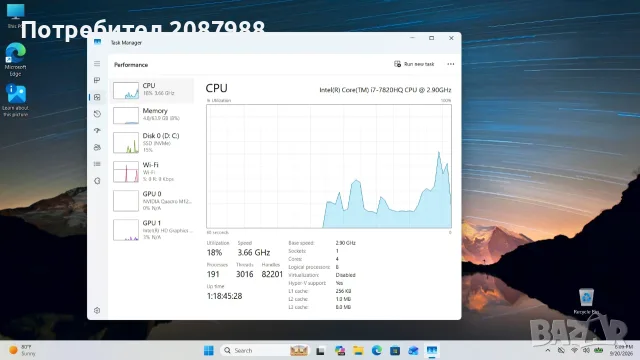Open the weather widget showing Sunny
This screenshot has height=360, width=640.
23,351
